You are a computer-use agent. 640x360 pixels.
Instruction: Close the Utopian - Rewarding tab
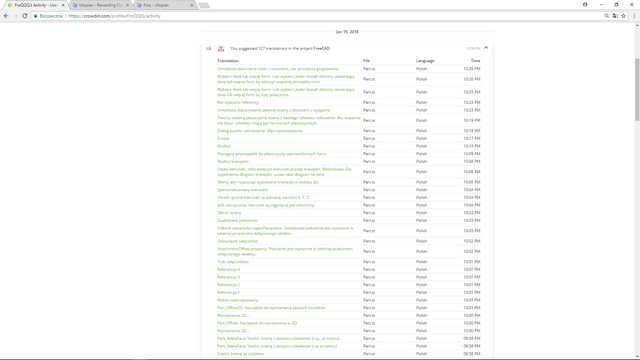(x=127, y=5)
